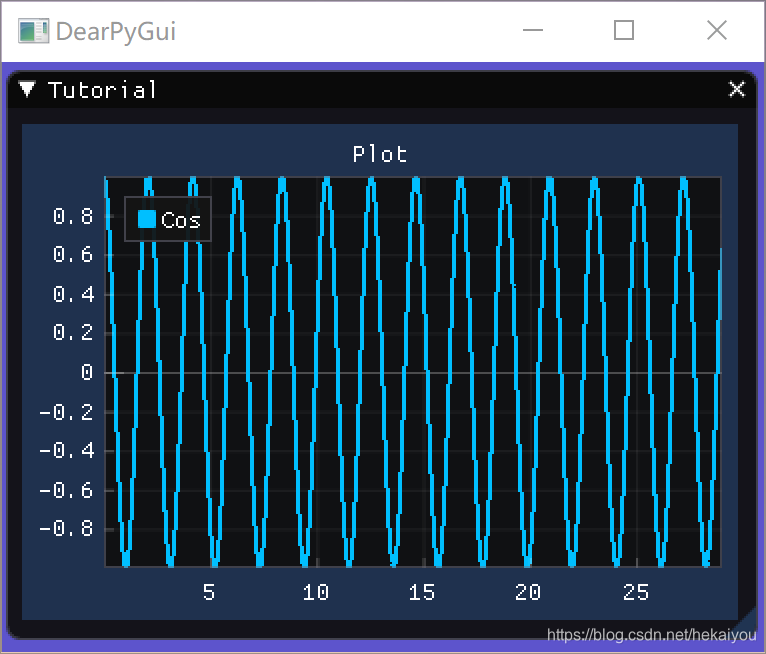Collapse the Tutorial window using the triangle
Screen dimensions: 766x654
(x=27, y=89)
